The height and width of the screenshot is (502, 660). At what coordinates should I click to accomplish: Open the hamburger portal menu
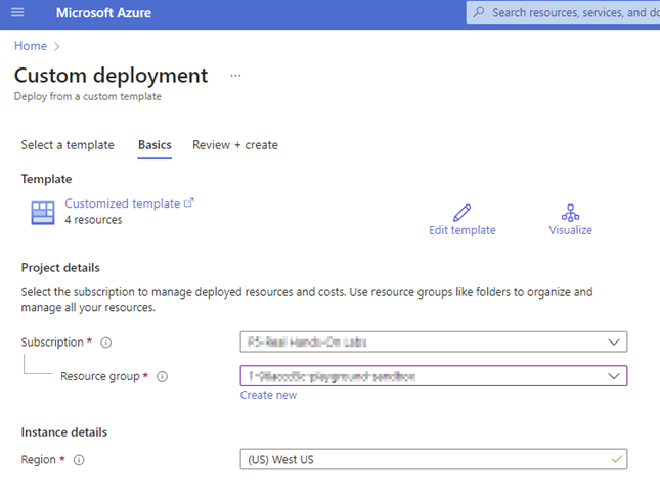point(17,12)
